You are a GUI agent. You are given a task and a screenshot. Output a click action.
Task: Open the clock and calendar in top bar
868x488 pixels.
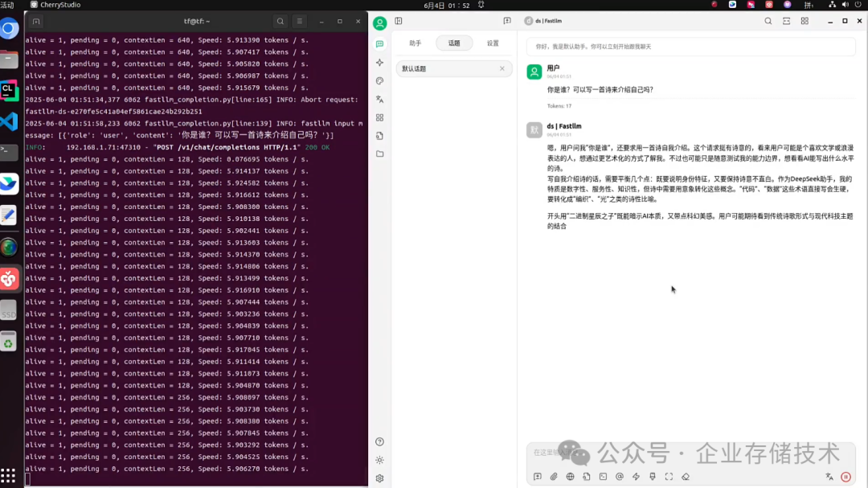[447, 6]
